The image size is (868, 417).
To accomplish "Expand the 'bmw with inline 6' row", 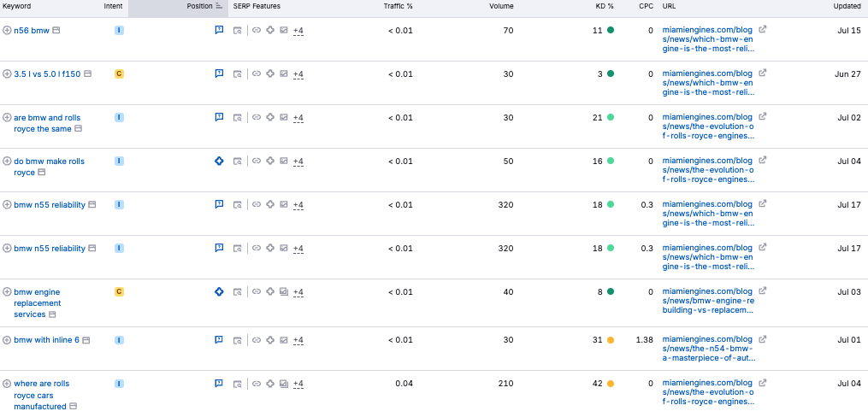I will tap(7, 340).
